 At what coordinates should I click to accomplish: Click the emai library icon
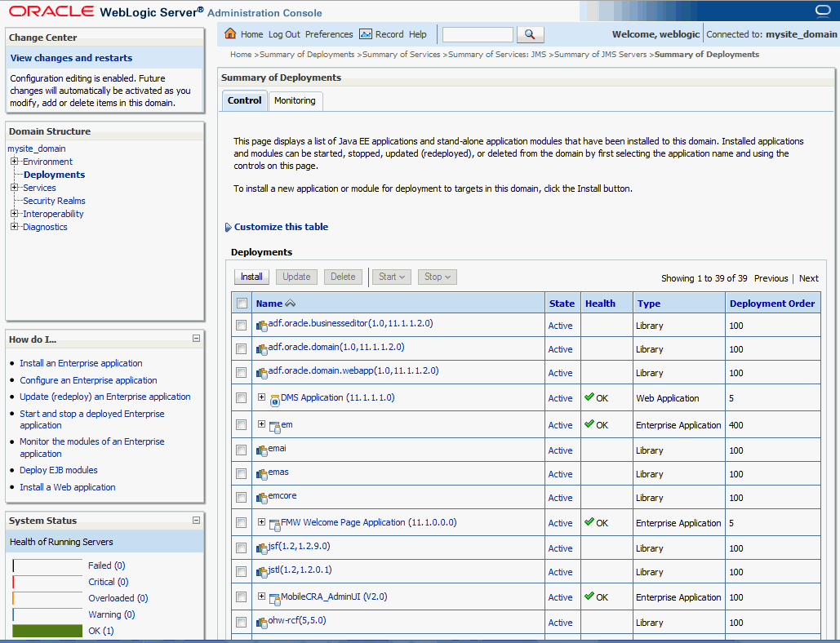(x=261, y=450)
